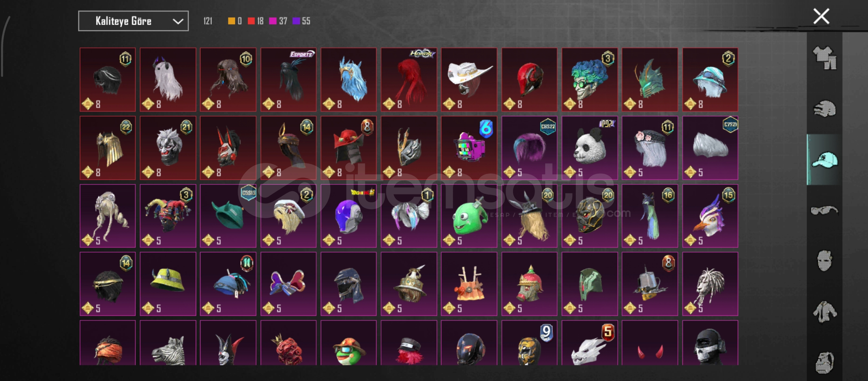Select the white cowboy hat item

click(x=469, y=80)
